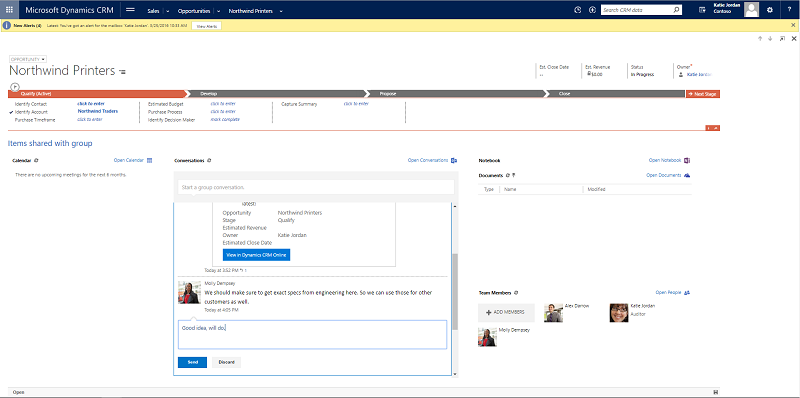Open the Opportunity form selector dropdown

(28, 59)
